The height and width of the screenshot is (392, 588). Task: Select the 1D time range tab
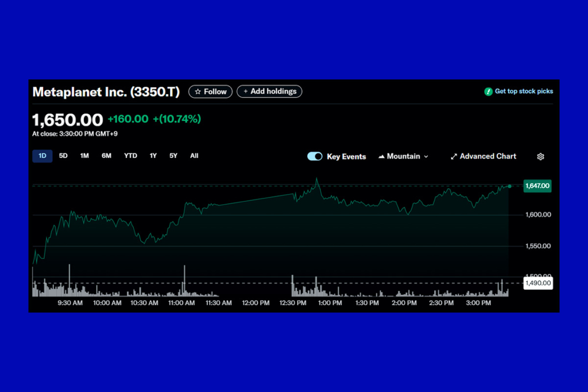(x=42, y=156)
